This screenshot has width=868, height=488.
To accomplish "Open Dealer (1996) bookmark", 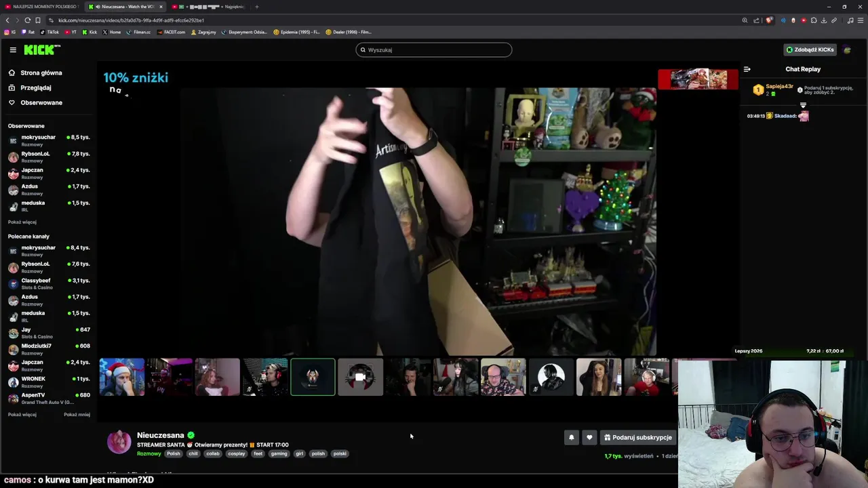I will click(349, 32).
